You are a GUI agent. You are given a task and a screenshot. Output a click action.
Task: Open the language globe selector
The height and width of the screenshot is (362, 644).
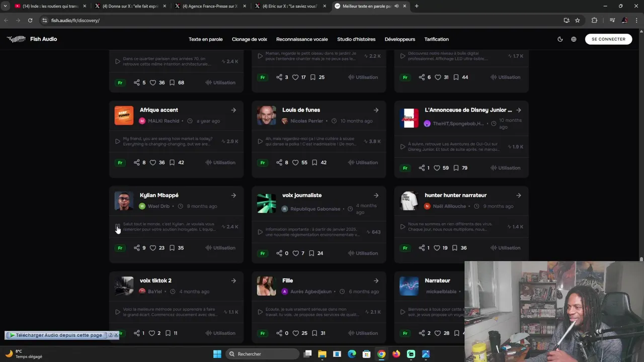pyautogui.click(x=574, y=39)
